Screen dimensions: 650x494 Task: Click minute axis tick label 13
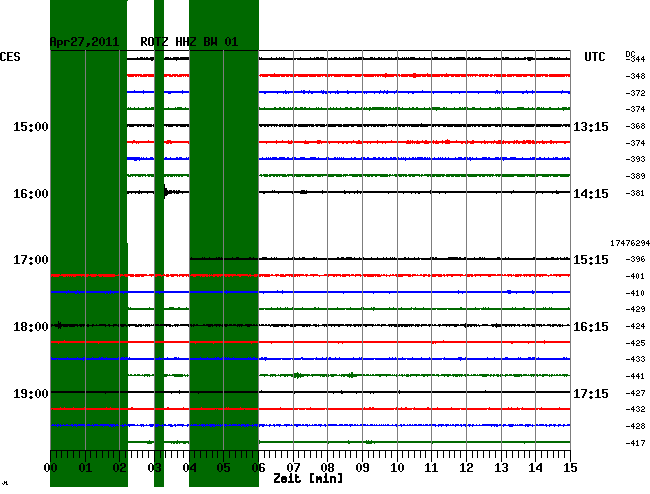pyautogui.click(x=501, y=468)
